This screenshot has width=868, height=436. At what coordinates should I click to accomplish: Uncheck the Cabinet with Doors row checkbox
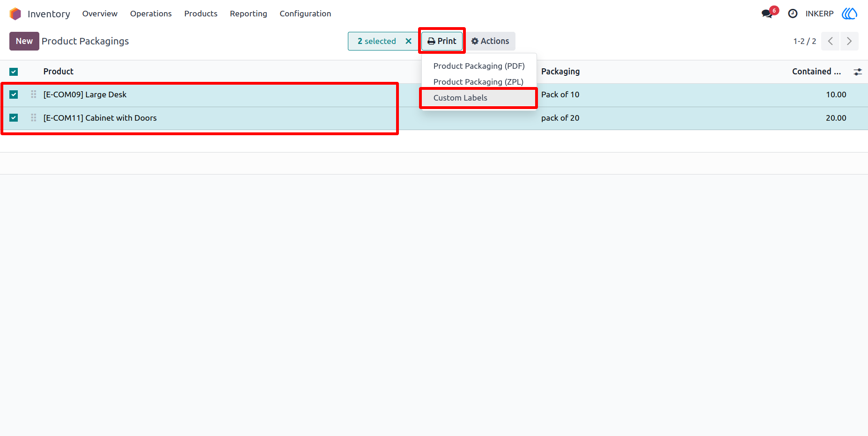[x=14, y=118]
